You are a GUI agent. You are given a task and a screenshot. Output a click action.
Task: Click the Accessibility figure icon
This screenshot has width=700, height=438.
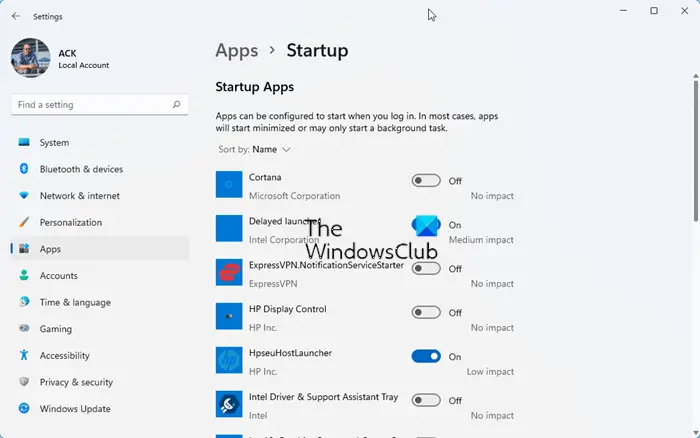[24, 355]
